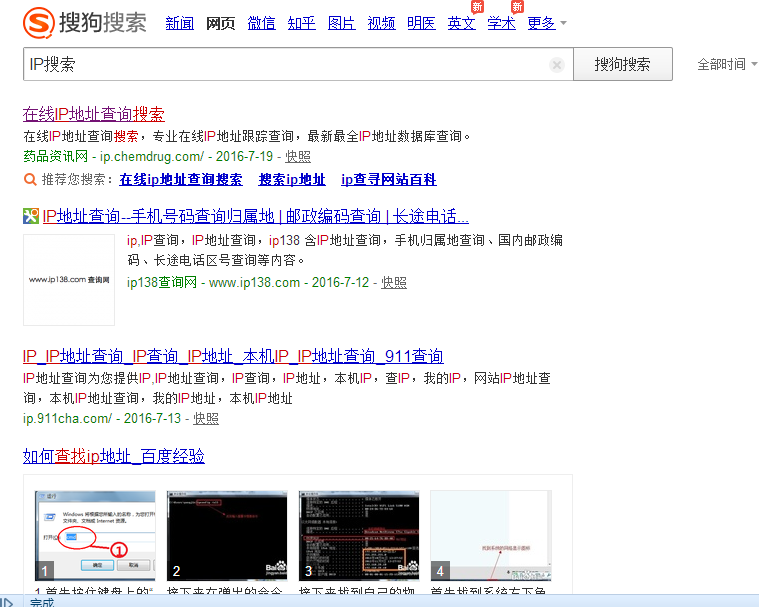Viewport: 759px width, 607px height.
Task: Expand the 更多 dropdown menu
Action: coord(547,23)
